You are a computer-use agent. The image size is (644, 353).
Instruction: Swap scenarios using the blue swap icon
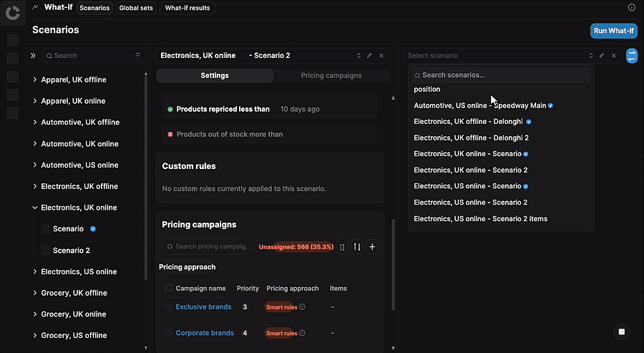(632, 55)
